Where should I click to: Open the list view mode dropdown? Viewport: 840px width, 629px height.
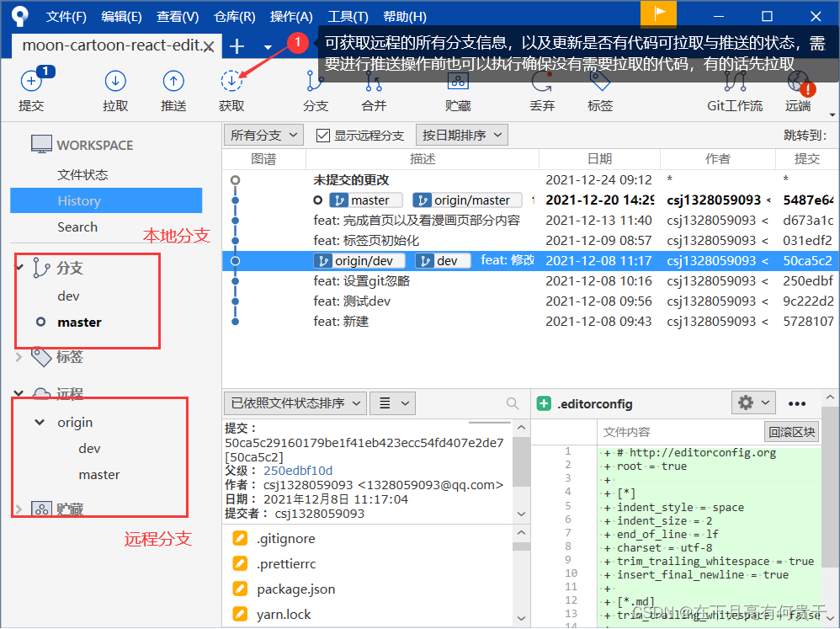393,403
